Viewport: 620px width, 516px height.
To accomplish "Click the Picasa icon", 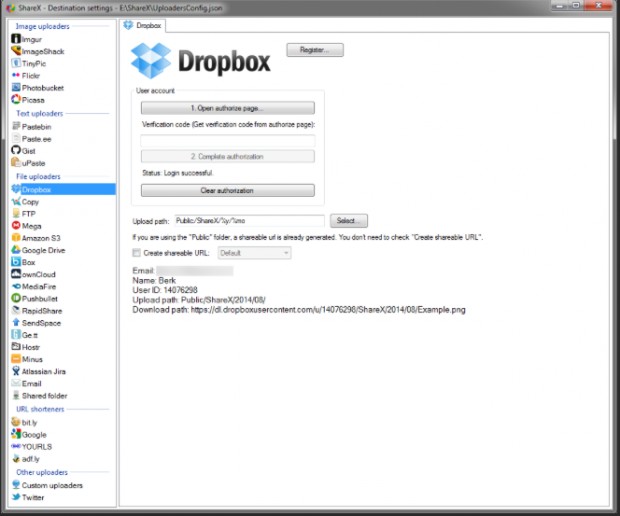I will pos(16,99).
